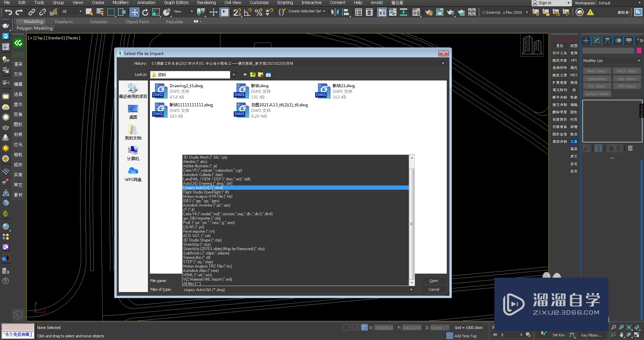Click Cancel in the import dialog
Viewport: 644px width, 340px height.
coord(434,289)
